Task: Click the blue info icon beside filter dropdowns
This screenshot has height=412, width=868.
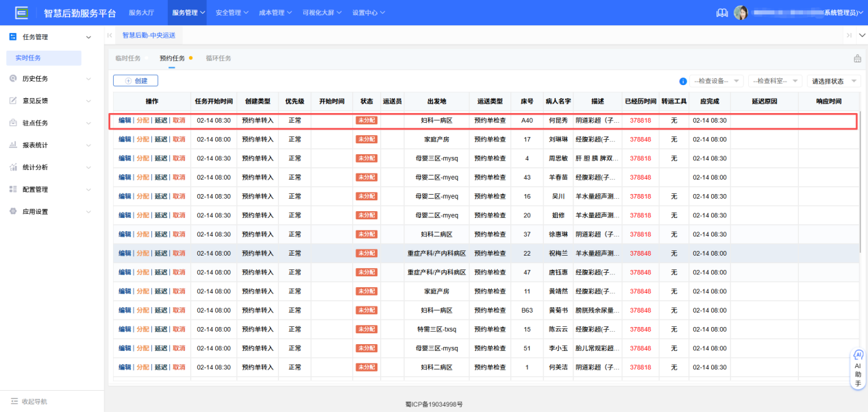Action: (683, 81)
